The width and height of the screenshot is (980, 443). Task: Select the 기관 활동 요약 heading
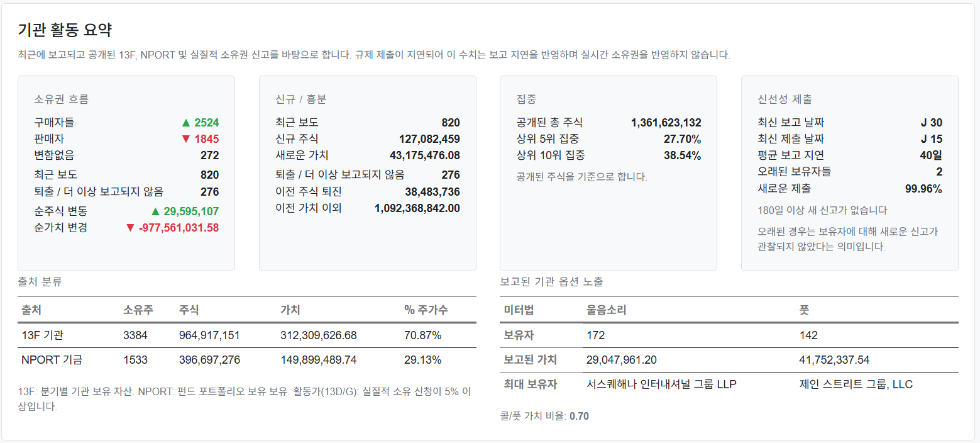point(65,30)
